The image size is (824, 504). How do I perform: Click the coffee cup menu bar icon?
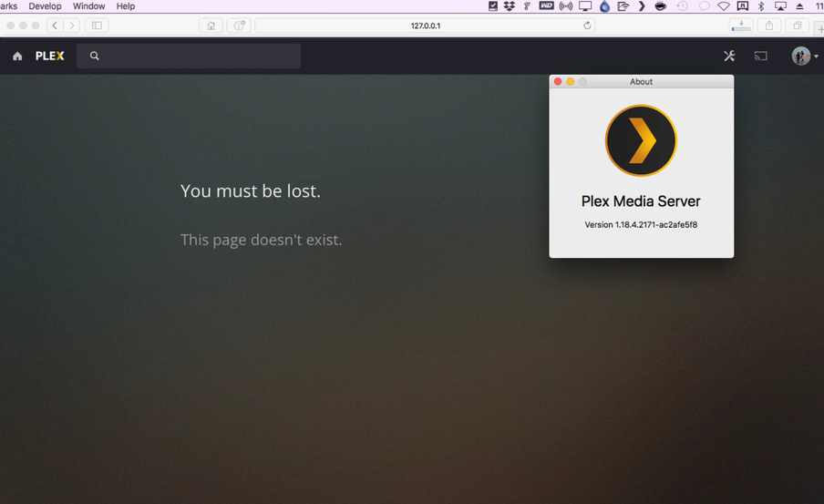tap(661, 6)
